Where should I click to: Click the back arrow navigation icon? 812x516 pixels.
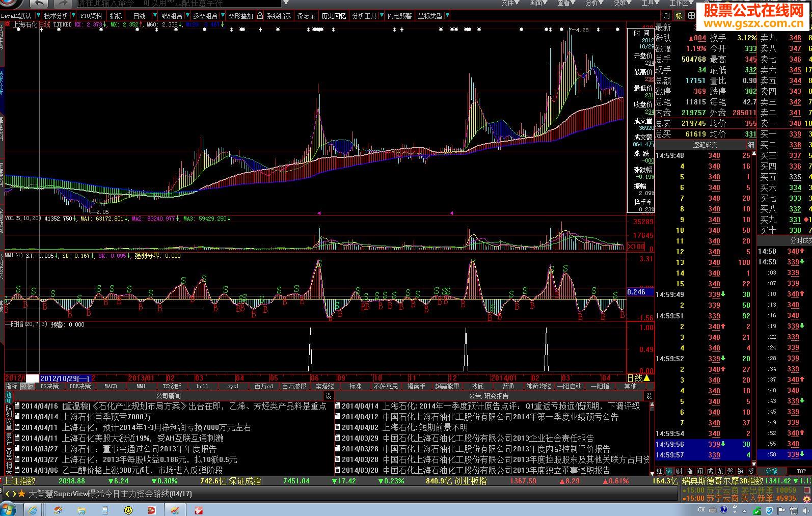point(38,4)
